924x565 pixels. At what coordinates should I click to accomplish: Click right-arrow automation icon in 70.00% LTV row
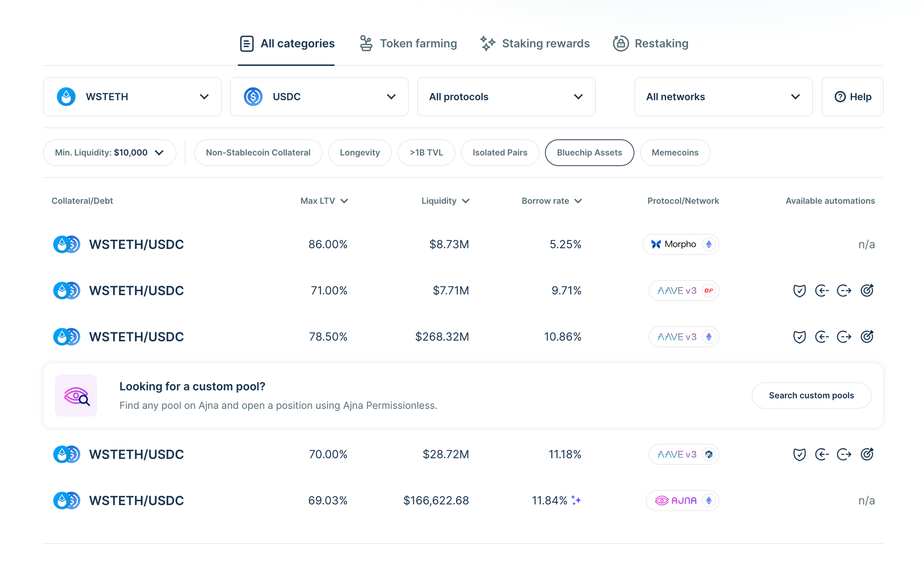844,454
